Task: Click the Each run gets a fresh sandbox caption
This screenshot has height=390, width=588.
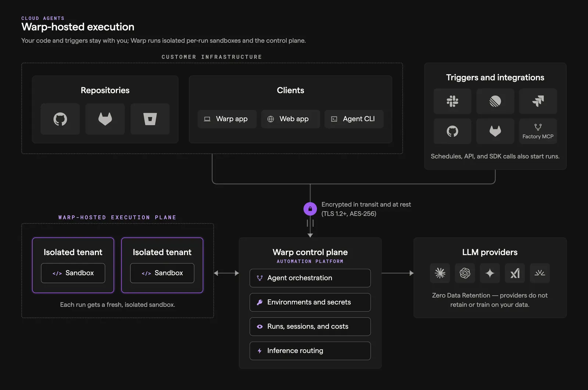Action: point(118,305)
